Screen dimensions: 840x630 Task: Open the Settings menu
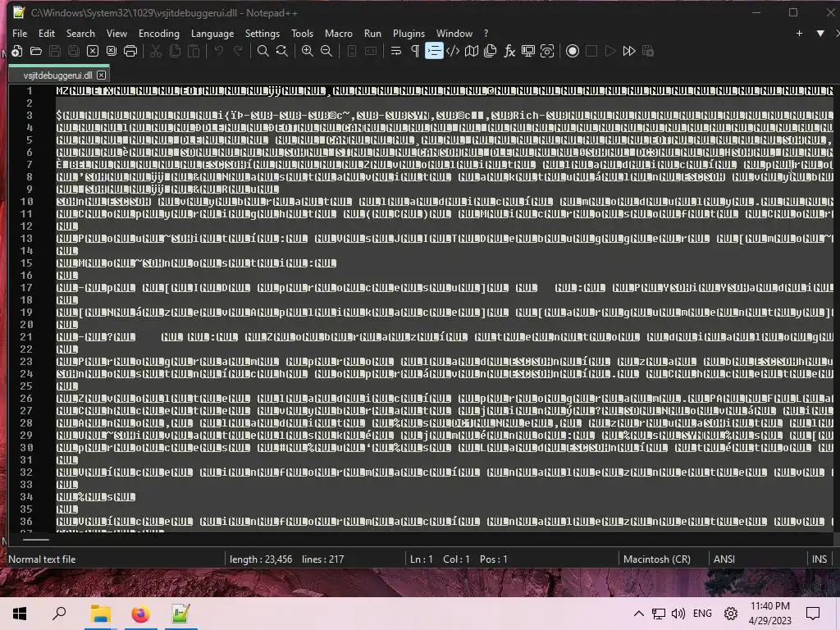click(262, 33)
